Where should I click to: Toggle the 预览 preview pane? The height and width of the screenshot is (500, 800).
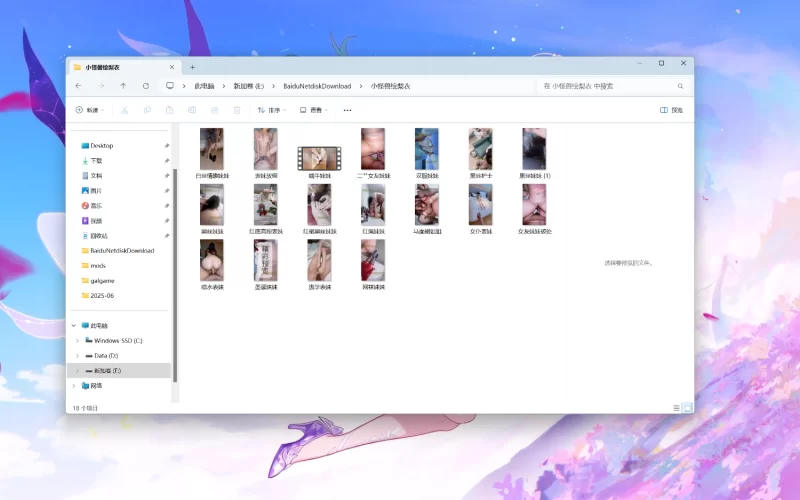671,110
